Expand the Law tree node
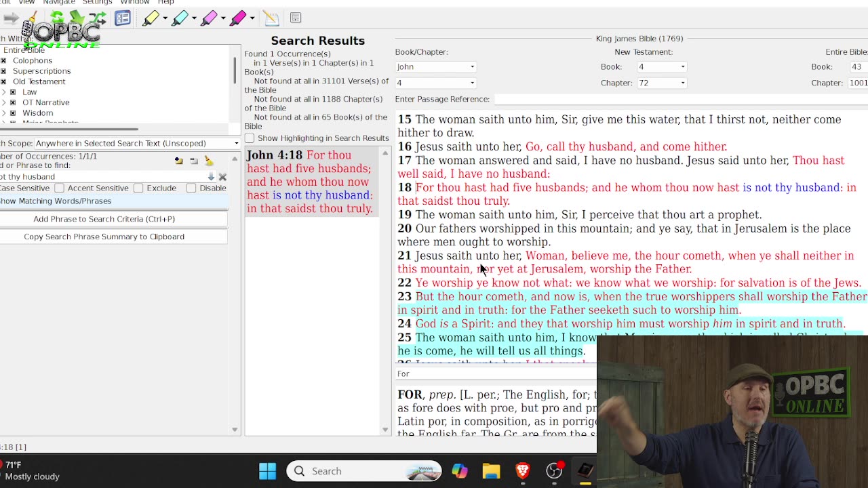Screen dimensions: 868x488 point(4,91)
